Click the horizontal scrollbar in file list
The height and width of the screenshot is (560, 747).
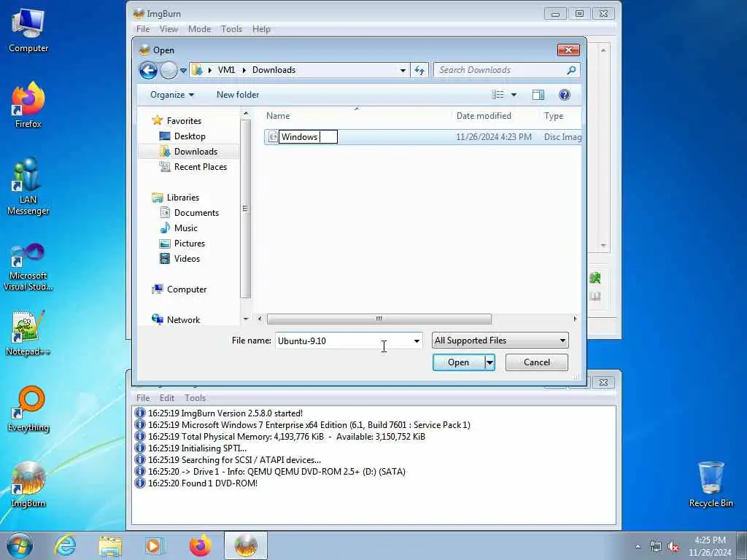pyautogui.click(x=379, y=319)
